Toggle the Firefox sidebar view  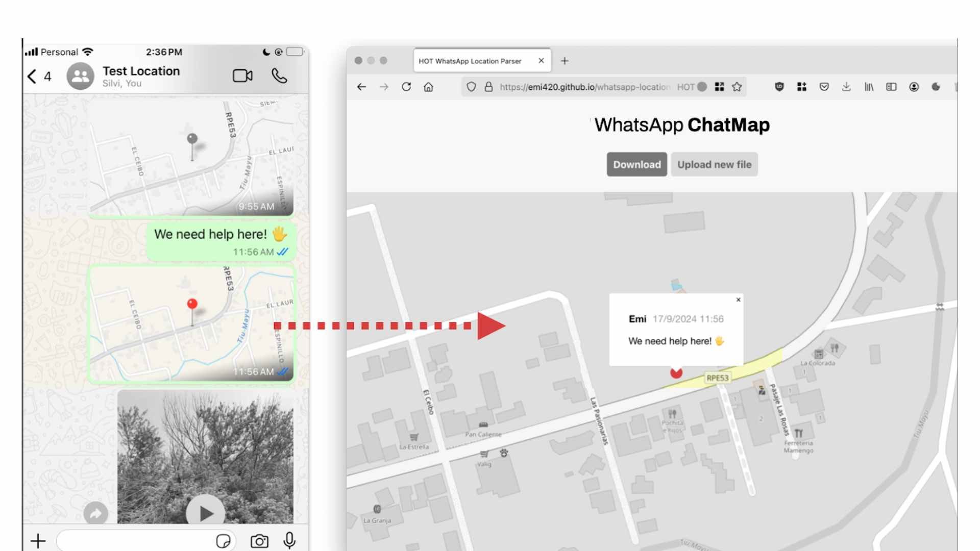[891, 87]
